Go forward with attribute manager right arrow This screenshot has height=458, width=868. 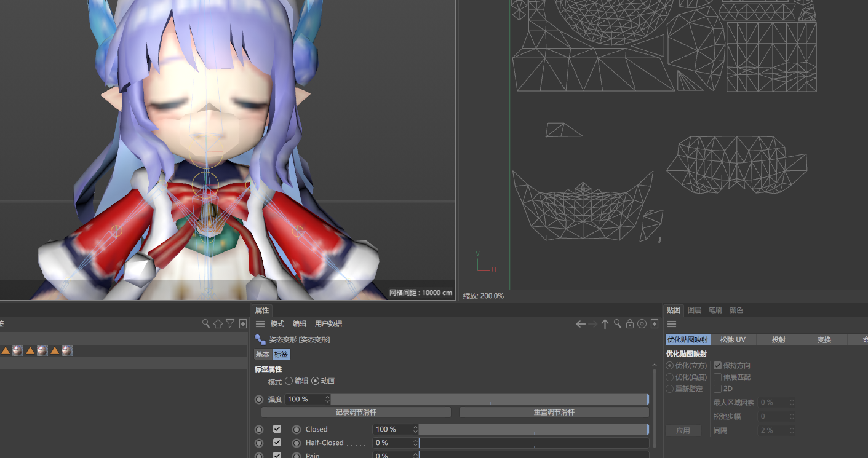click(592, 324)
